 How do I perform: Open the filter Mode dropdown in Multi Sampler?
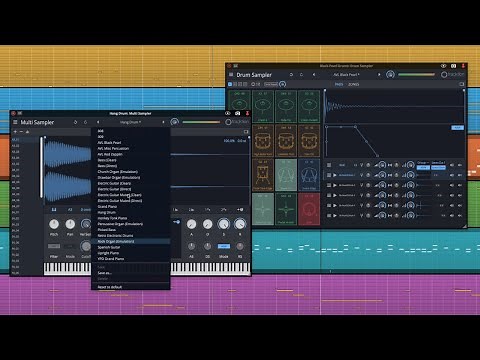click(70, 246)
